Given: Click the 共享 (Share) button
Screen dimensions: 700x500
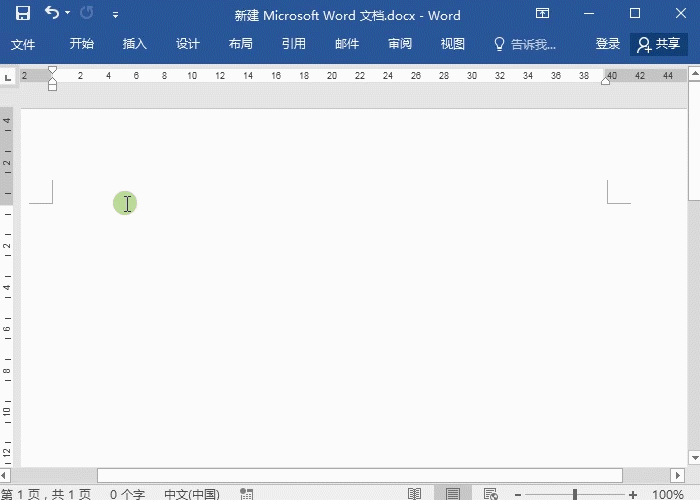Looking at the screenshot, I should 659,44.
